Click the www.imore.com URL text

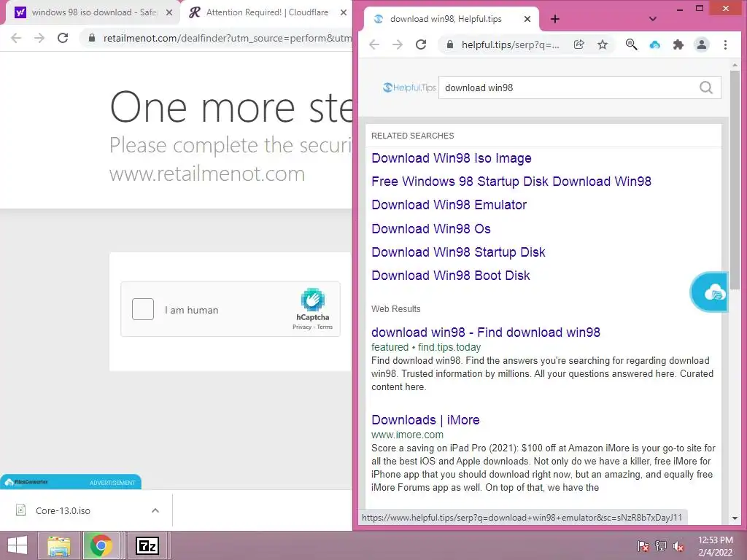407,435
